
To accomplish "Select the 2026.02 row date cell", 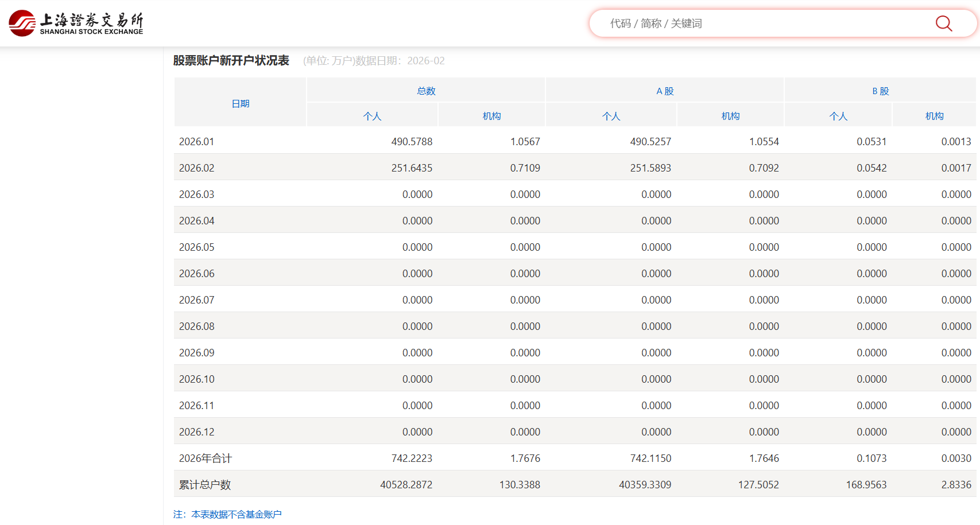I will click(x=196, y=168).
